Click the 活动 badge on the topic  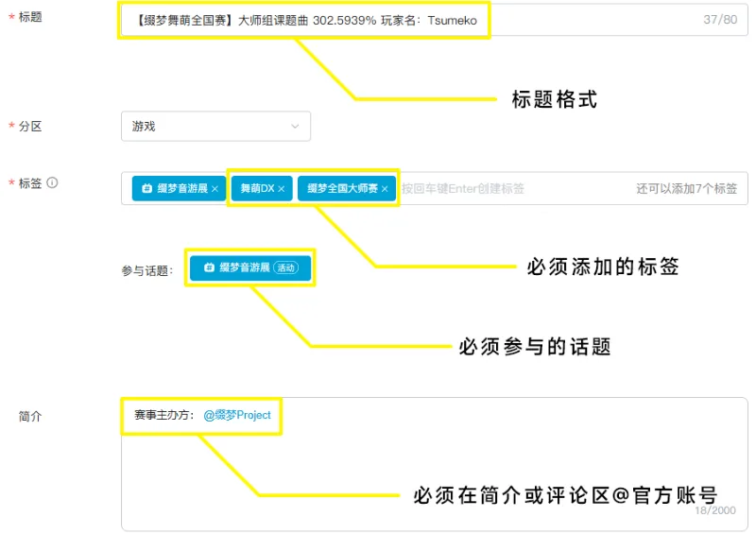tap(286, 267)
